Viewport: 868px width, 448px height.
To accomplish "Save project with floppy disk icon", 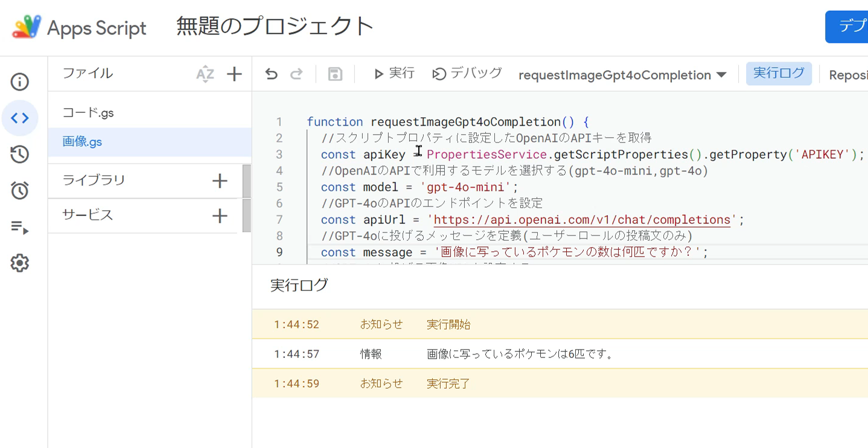I will tap(335, 74).
